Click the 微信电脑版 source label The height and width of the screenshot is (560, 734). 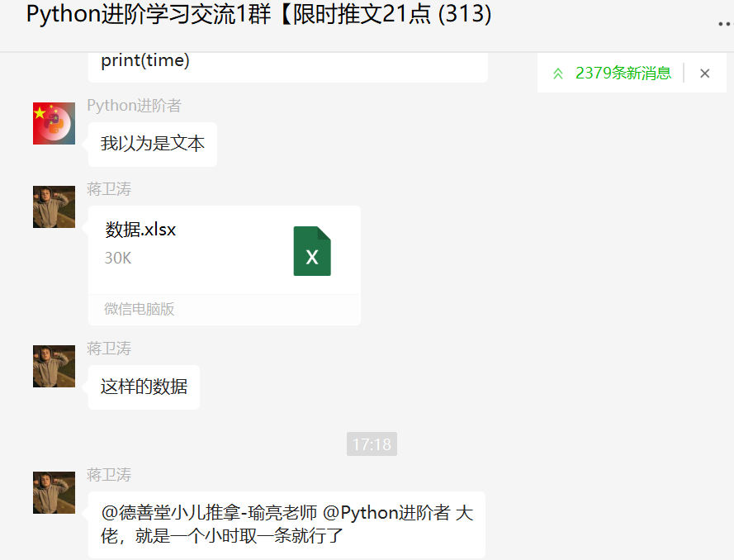click(x=139, y=309)
